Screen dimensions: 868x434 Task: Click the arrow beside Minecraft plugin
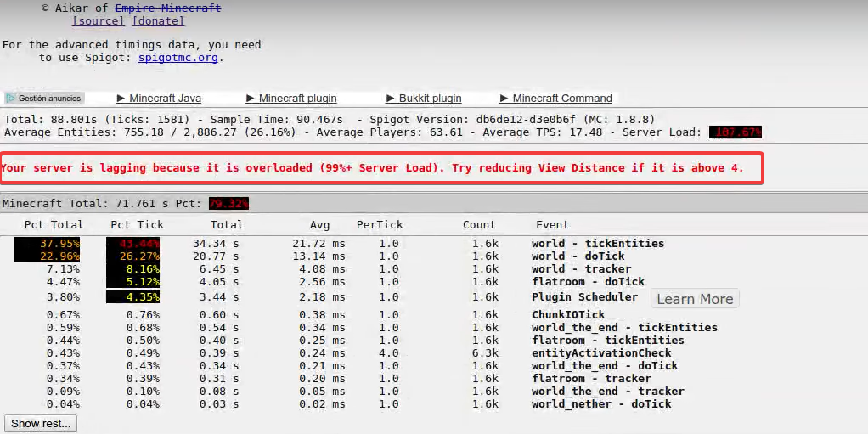tap(251, 99)
